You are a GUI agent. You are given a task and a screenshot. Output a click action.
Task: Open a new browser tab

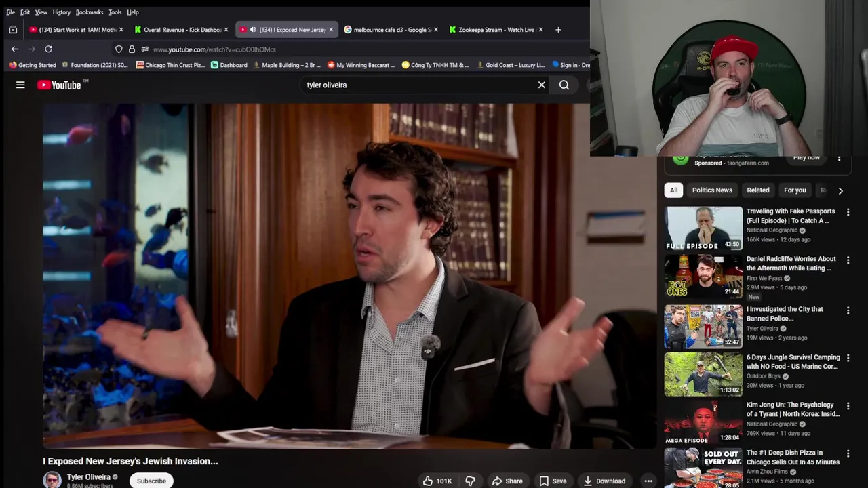(558, 30)
